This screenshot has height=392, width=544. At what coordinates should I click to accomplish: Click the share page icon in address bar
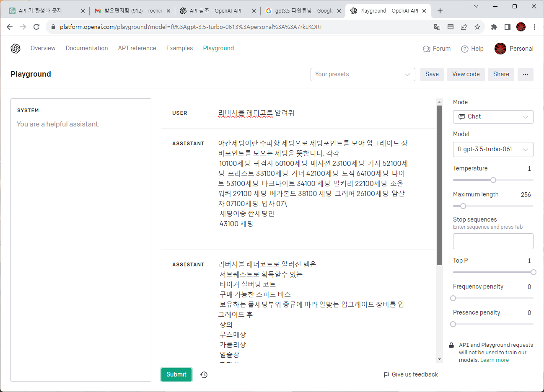coord(464,27)
